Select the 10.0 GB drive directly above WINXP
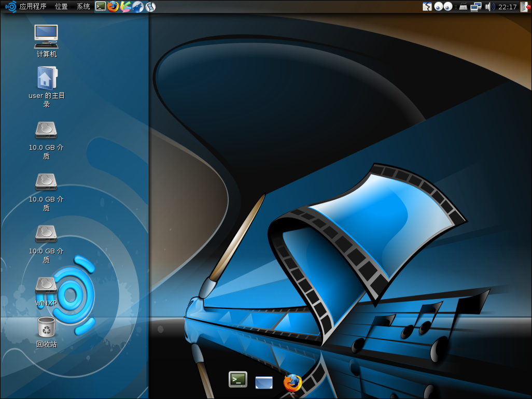532x399 pixels. tap(47, 244)
